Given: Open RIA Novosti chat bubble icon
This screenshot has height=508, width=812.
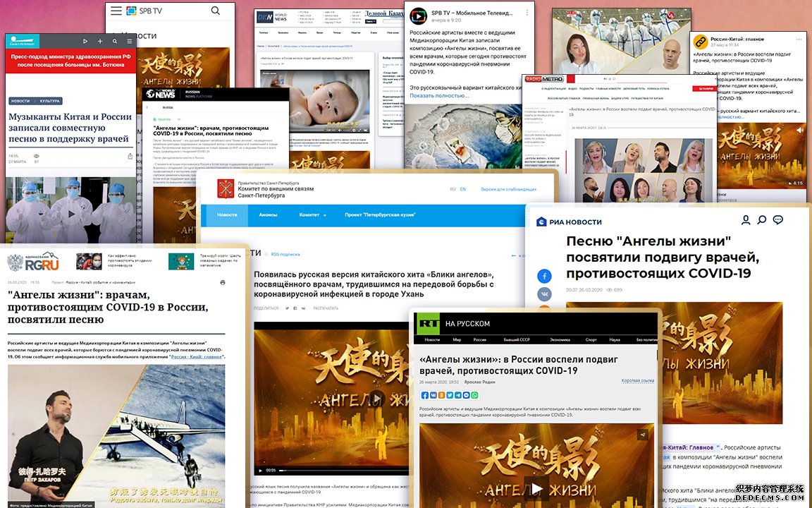Looking at the screenshot, I should coord(778,221).
